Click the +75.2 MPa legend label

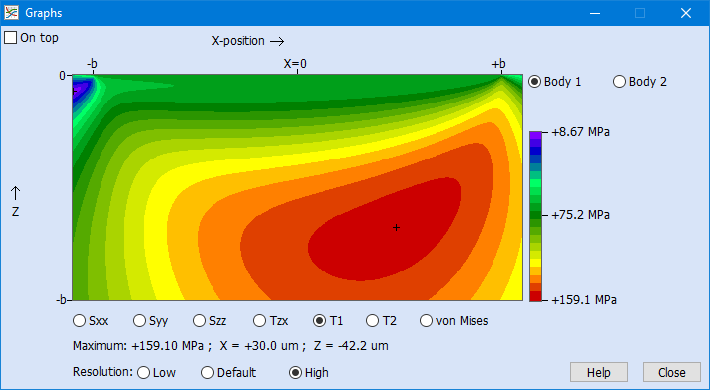pos(580,215)
